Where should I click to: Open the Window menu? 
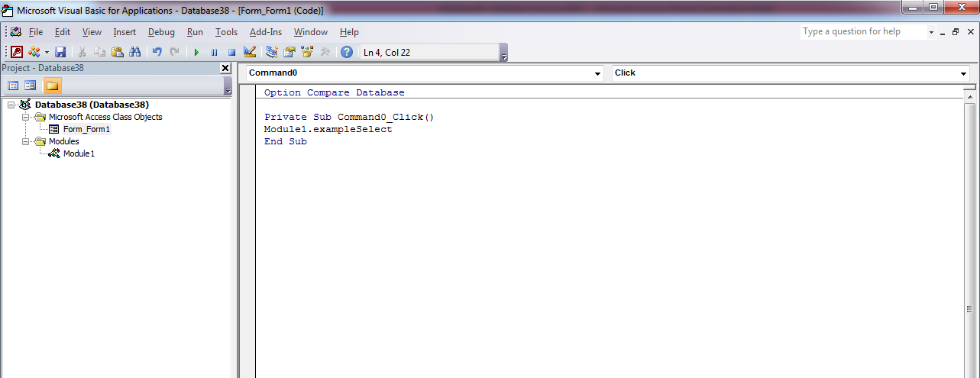(311, 32)
